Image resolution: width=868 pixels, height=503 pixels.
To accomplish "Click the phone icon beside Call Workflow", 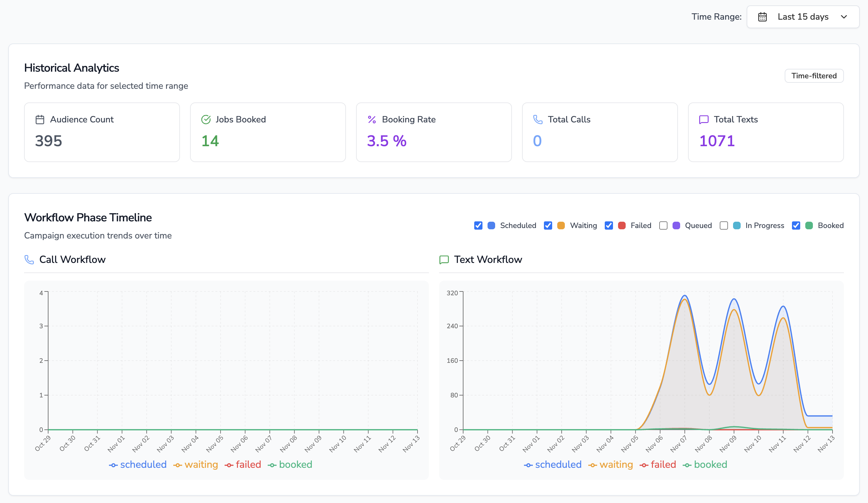I will (x=29, y=259).
